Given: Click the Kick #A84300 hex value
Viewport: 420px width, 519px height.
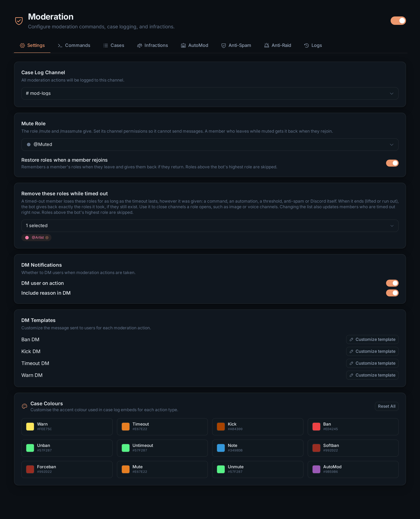Looking at the screenshot, I should point(235,429).
